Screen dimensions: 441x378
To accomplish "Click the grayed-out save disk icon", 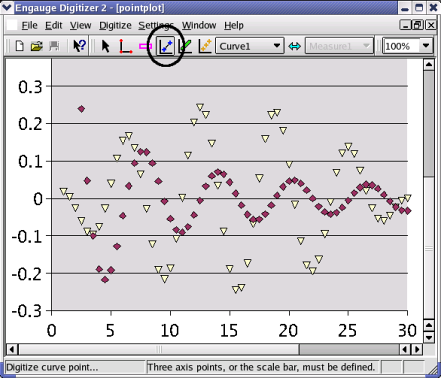I will (x=54, y=46).
